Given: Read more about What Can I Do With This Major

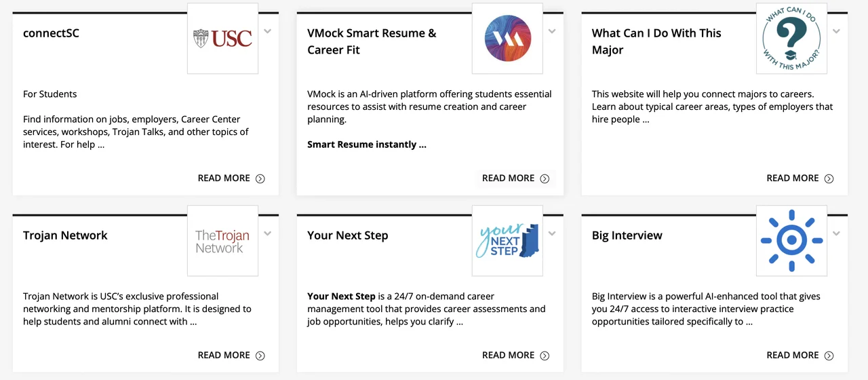Looking at the screenshot, I should coord(793,178).
